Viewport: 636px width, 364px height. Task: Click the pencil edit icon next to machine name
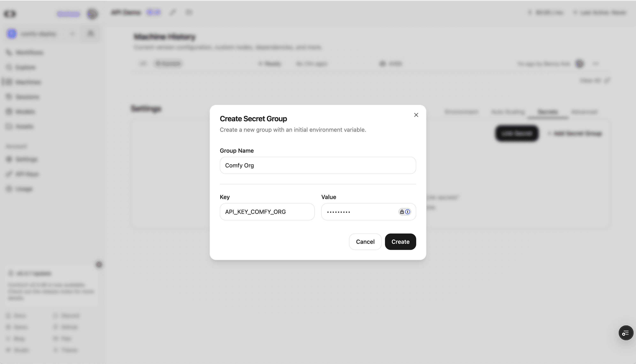coord(173,12)
